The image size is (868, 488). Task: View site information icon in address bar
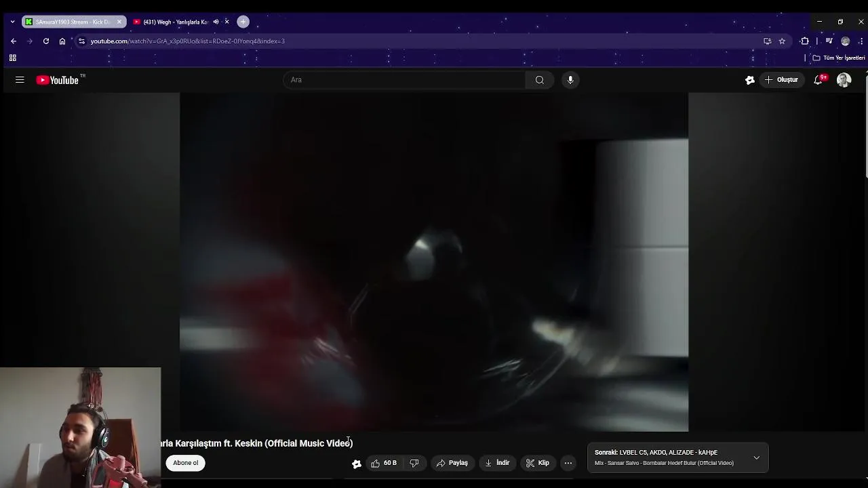point(81,41)
